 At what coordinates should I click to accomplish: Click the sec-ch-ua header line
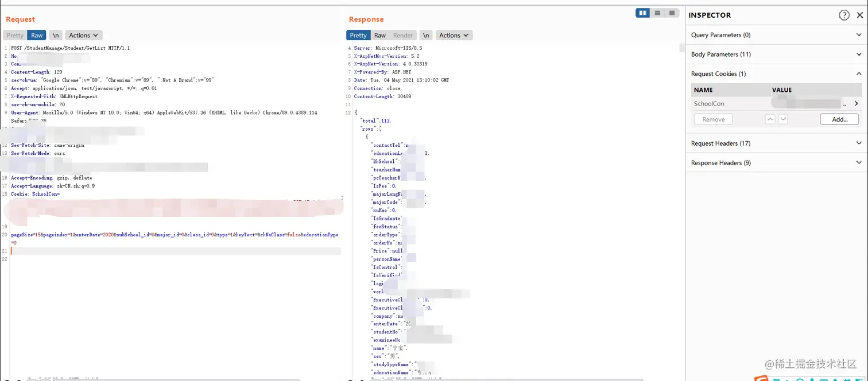click(x=113, y=80)
